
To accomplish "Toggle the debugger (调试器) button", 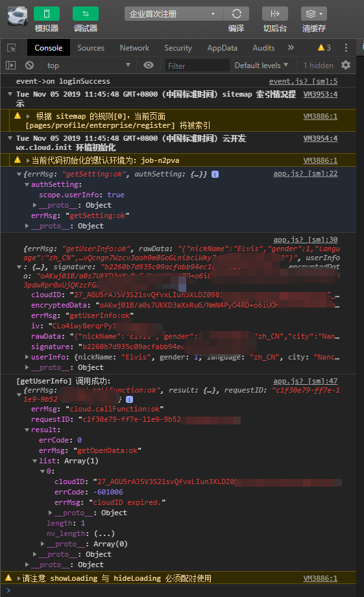I will (86, 14).
